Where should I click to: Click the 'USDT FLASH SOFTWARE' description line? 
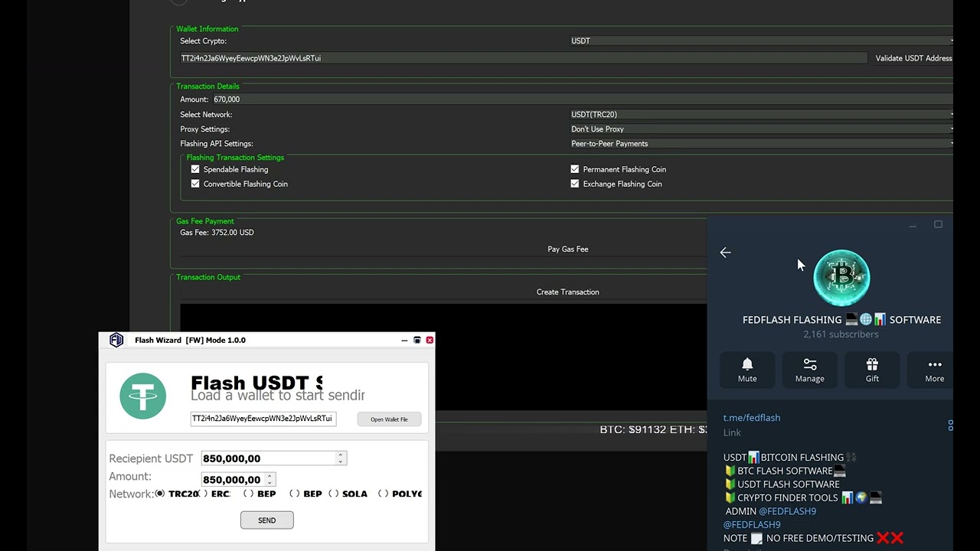782,484
